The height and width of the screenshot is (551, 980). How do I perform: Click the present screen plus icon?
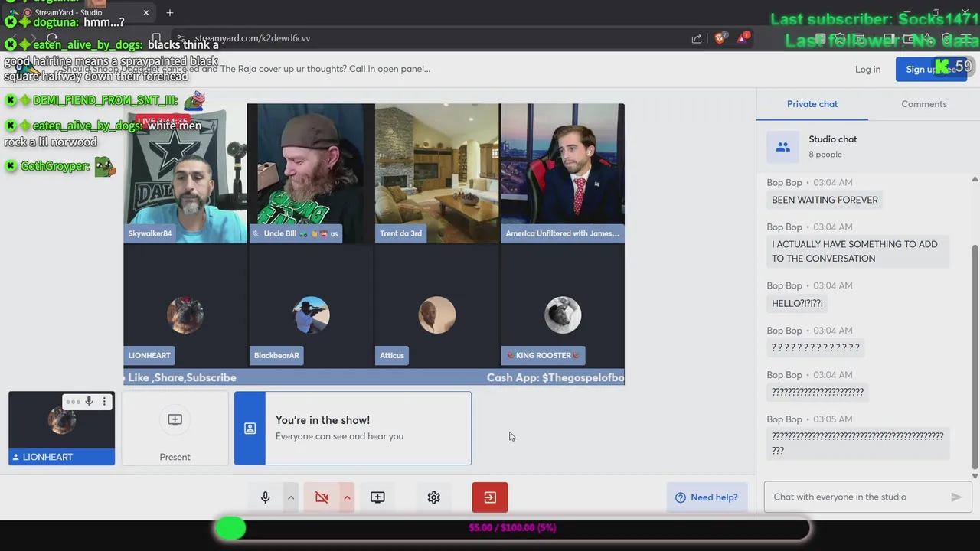[x=175, y=419]
